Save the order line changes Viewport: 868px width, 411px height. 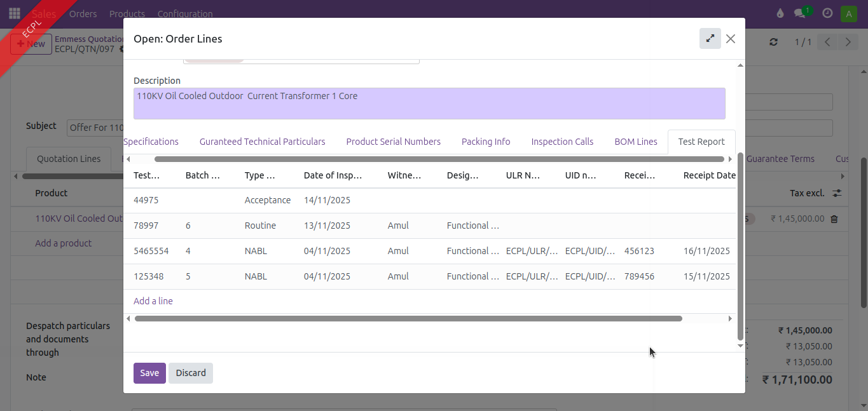149,373
